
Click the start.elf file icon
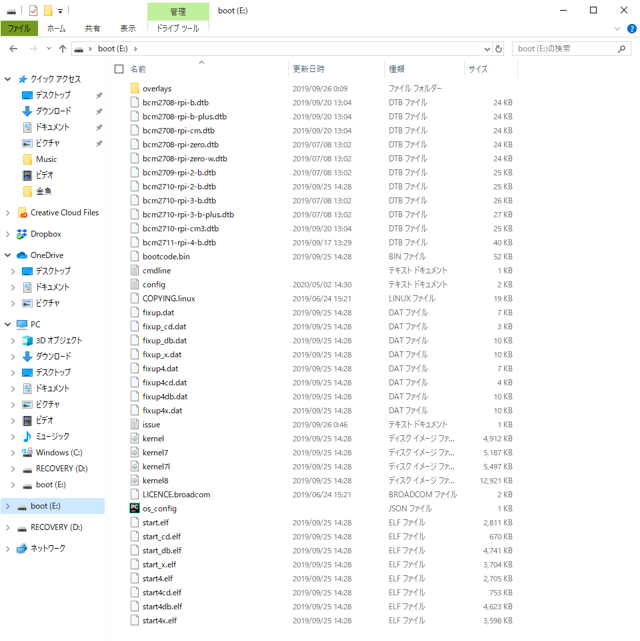click(x=134, y=522)
